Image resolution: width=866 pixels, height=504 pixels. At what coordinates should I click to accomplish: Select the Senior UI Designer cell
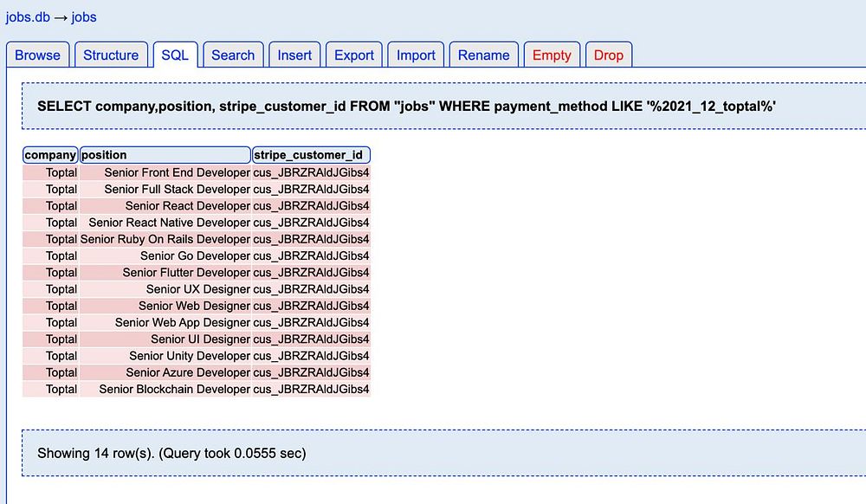click(165, 339)
